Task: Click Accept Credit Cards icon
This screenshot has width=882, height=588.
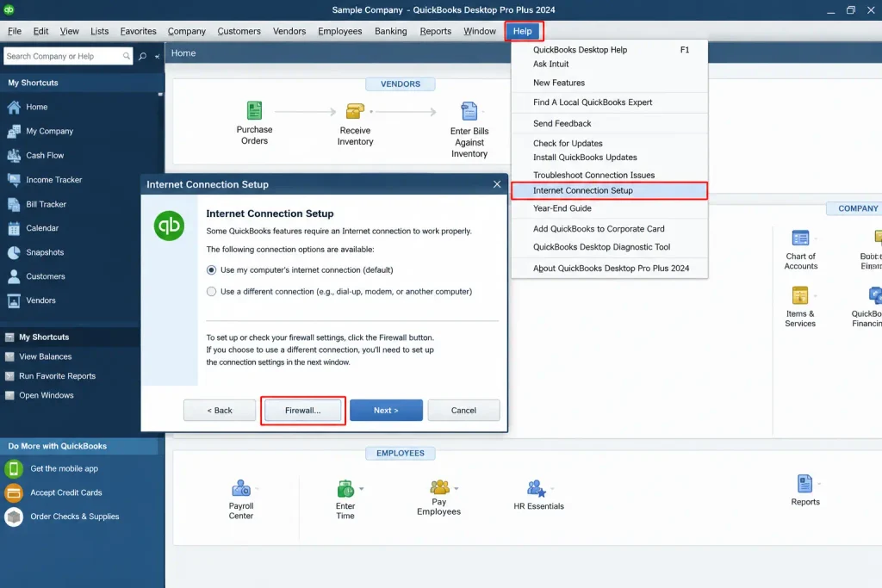Action: coord(14,492)
